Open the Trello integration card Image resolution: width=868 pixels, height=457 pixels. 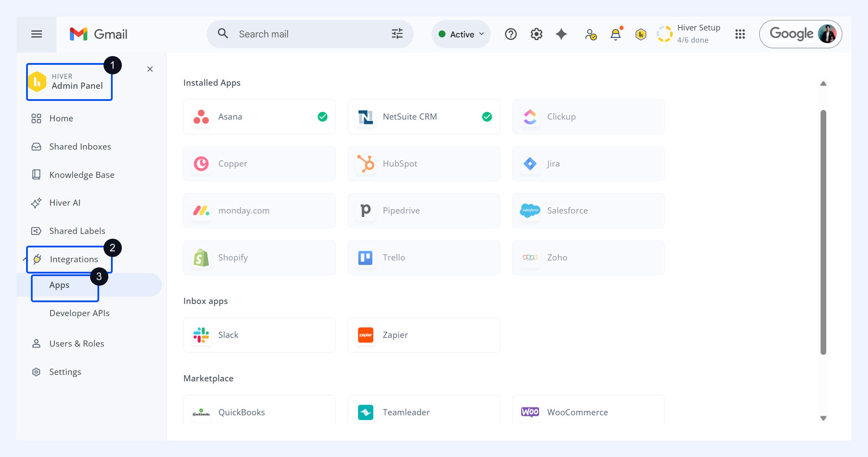click(424, 257)
